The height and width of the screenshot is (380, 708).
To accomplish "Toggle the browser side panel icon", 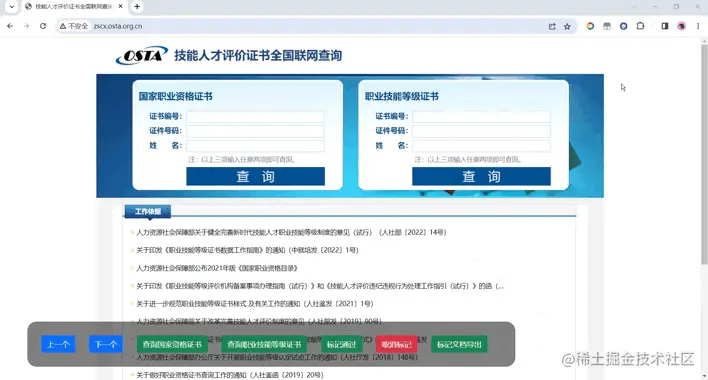I will (665, 26).
